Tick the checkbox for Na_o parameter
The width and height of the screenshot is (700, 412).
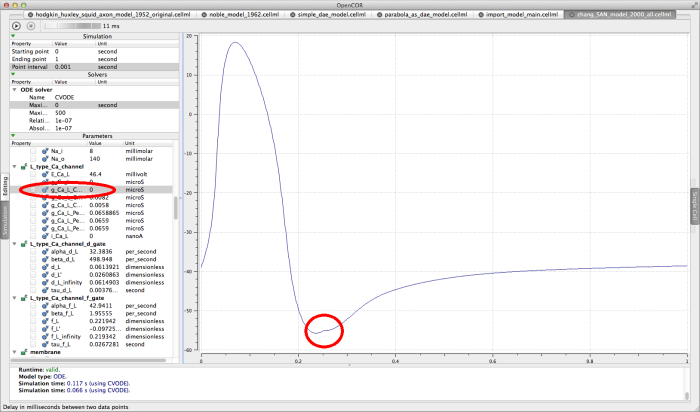[x=34, y=158]
